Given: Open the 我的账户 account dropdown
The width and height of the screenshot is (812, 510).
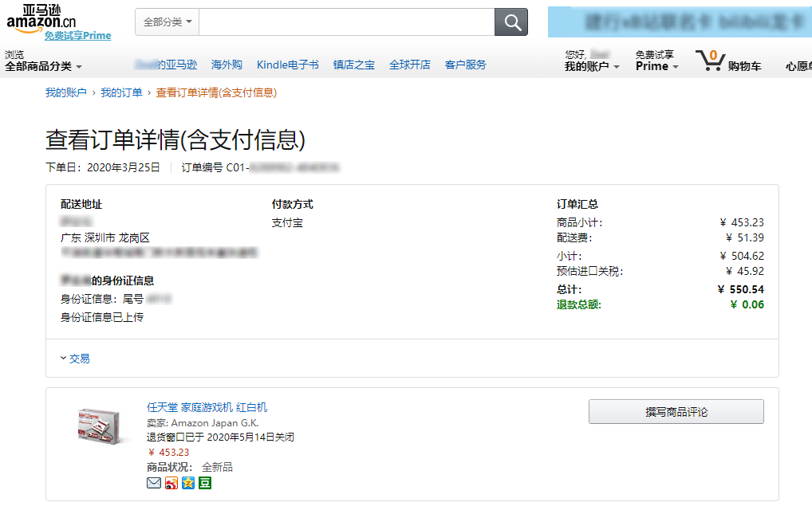Looking at the screenshot, I should click(591, 66).
